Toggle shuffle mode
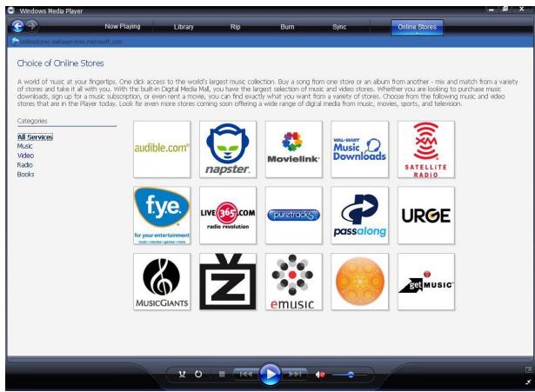Screen dimensions: 535x392 click(182, 375)
